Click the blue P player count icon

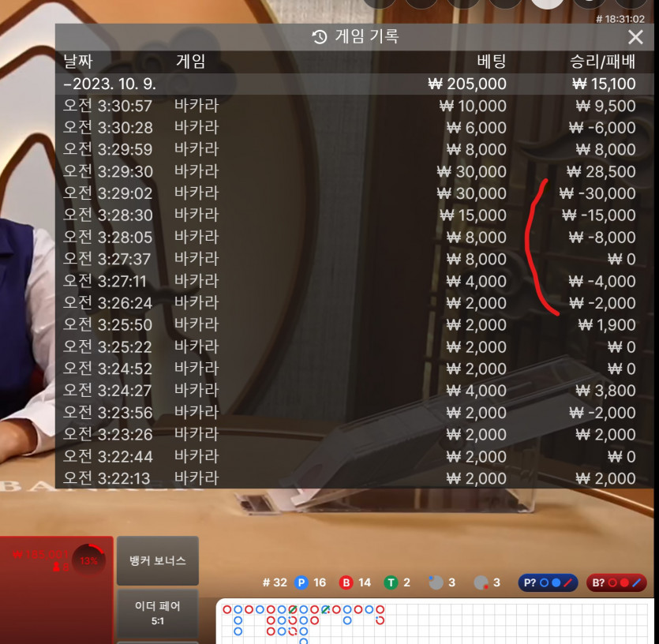[x=301, y=582]
